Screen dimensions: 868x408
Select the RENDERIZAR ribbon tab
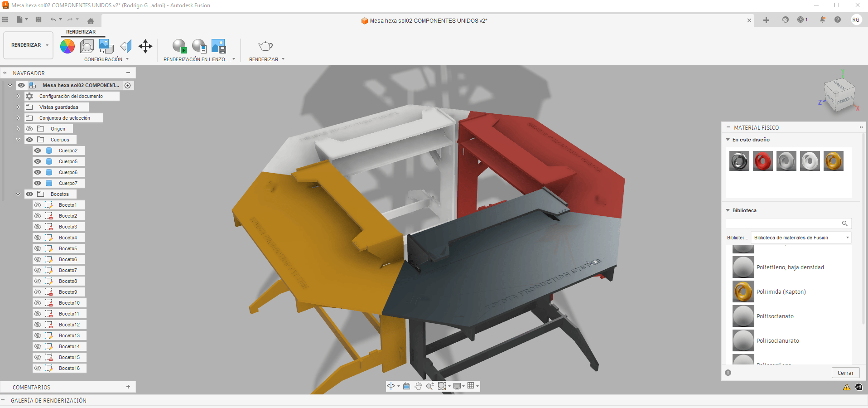[x=81, y=32]
